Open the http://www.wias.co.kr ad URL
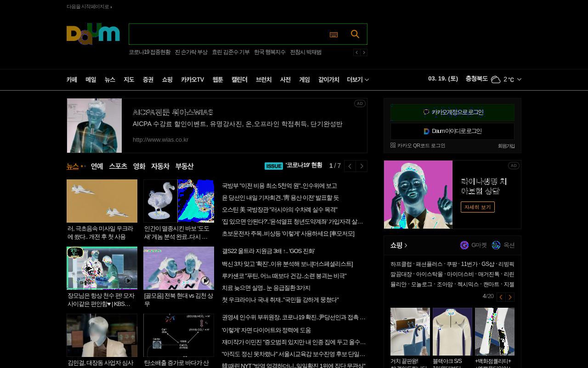 [160, 139]
